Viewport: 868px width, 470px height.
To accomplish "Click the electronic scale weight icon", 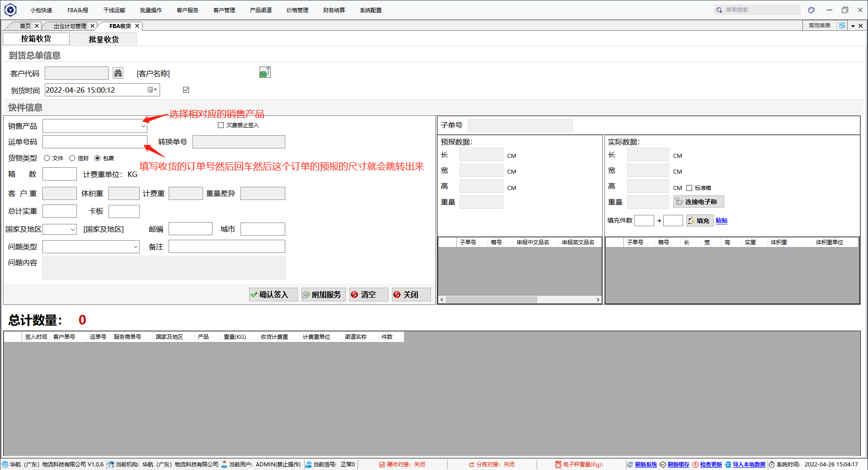I will 558,465.
